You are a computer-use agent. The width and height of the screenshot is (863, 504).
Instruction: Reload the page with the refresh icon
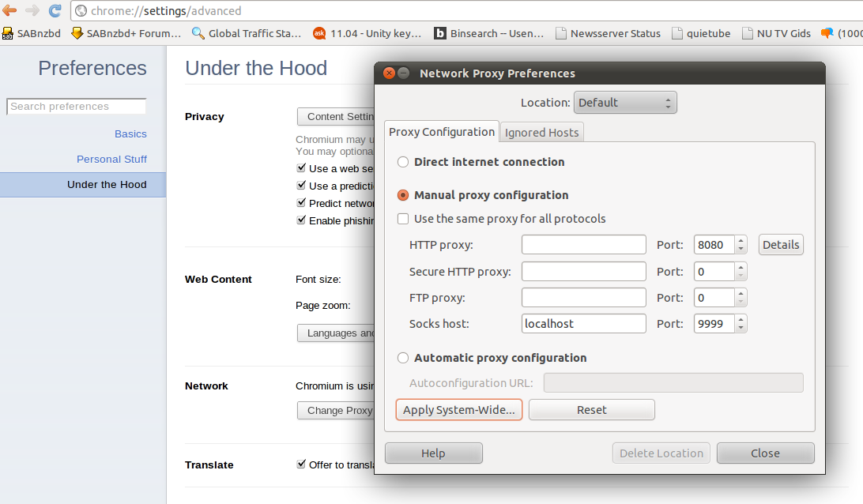55,10
